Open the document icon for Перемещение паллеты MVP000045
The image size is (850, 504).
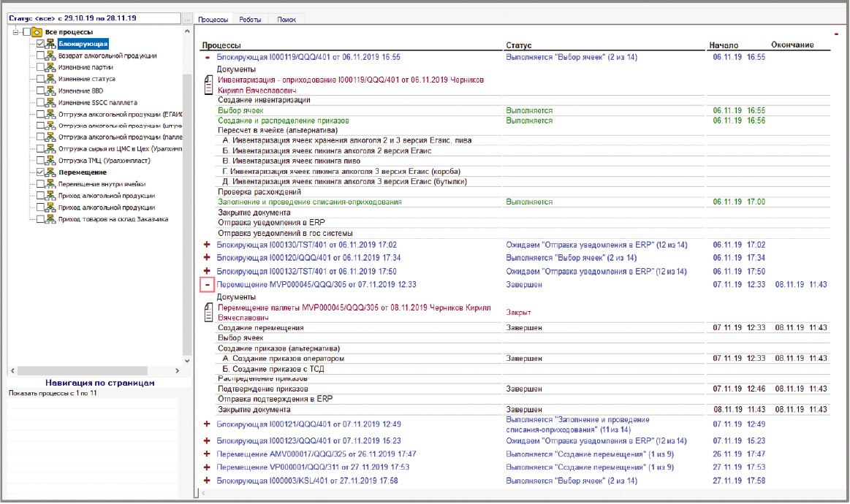pos(209,313)
